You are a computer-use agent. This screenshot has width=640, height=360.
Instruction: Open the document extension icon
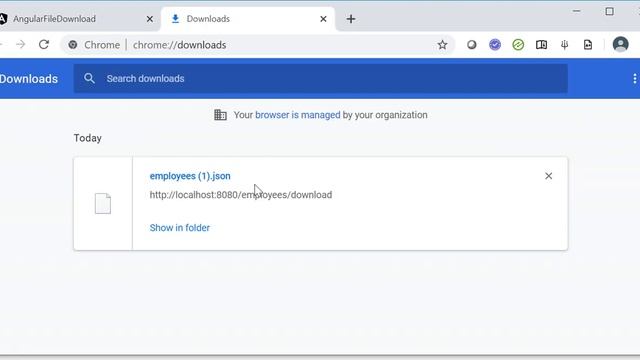click(x=588, y=45)
